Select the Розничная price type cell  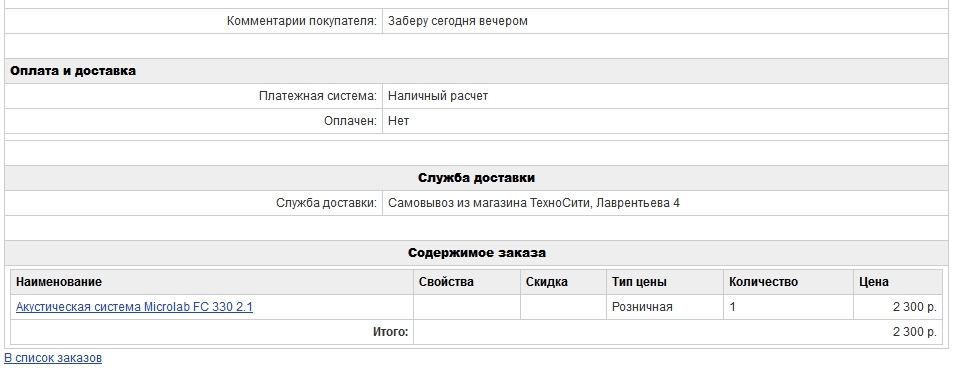[665, 307]
